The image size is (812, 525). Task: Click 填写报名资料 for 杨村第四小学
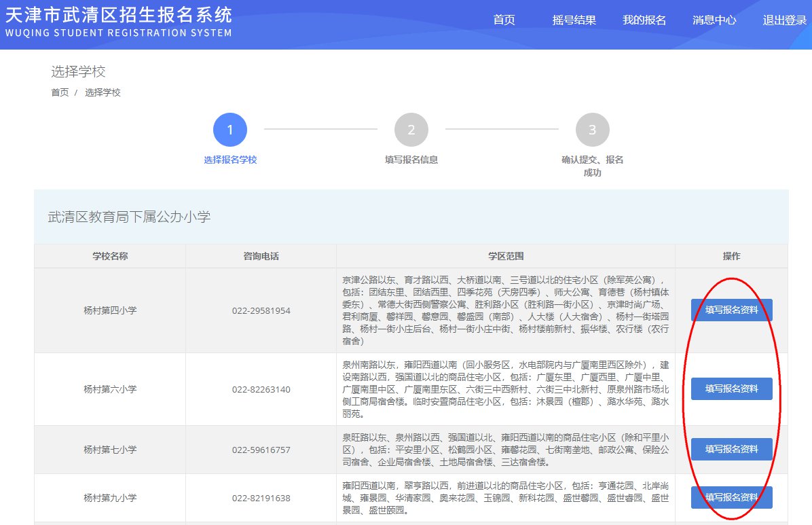click(x=731, y=310)
